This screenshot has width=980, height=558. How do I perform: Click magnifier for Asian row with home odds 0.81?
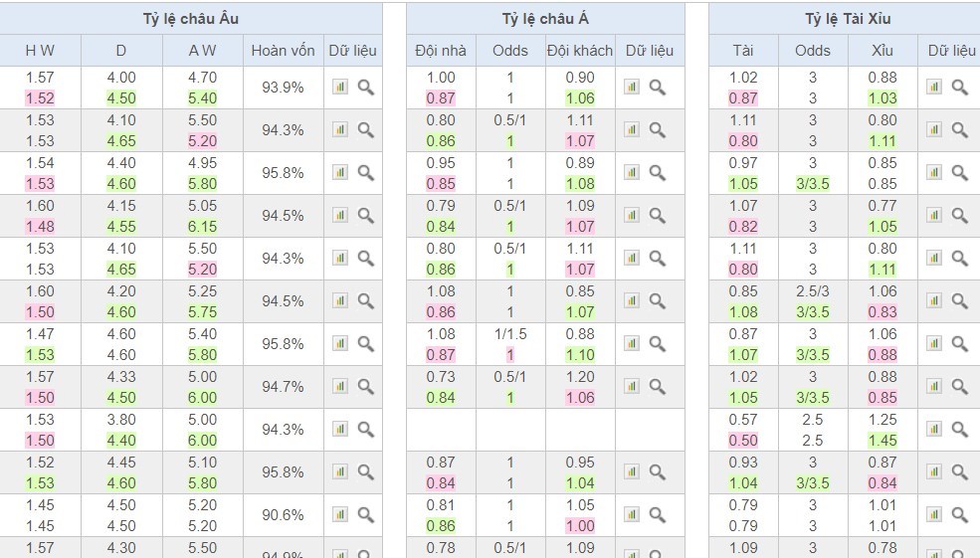coord(657,515)
